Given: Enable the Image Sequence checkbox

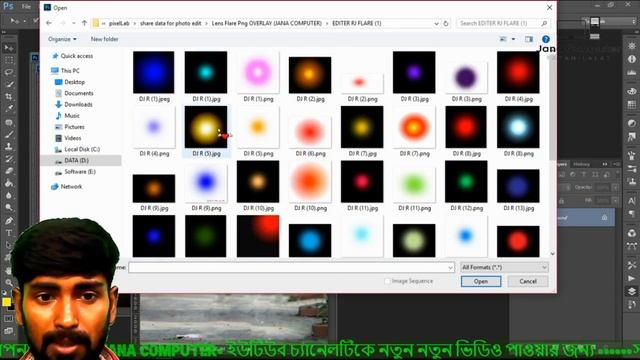Looking at the screenshot, I should pyautogui.click(x=387, y=281).
